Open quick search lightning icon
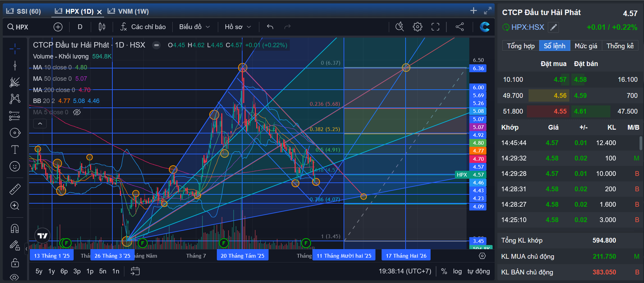The width and height of the screenshot is (644, 283). pyautogui.click(x=400, y=27)
